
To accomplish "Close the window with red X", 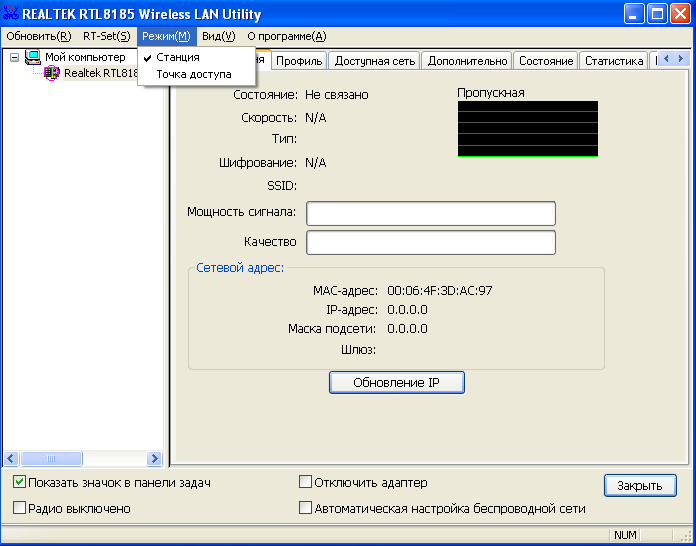I will click(680, 13).
